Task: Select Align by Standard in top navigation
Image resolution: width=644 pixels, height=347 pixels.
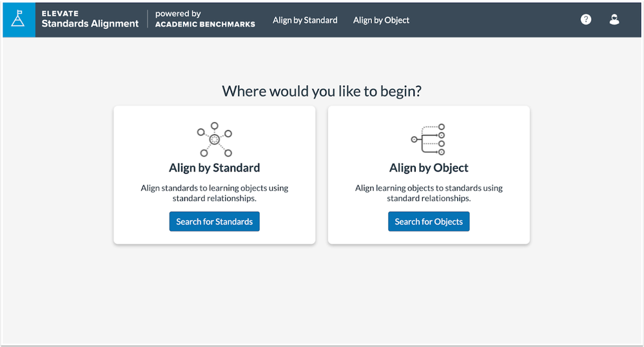Action: coord(305,20)
